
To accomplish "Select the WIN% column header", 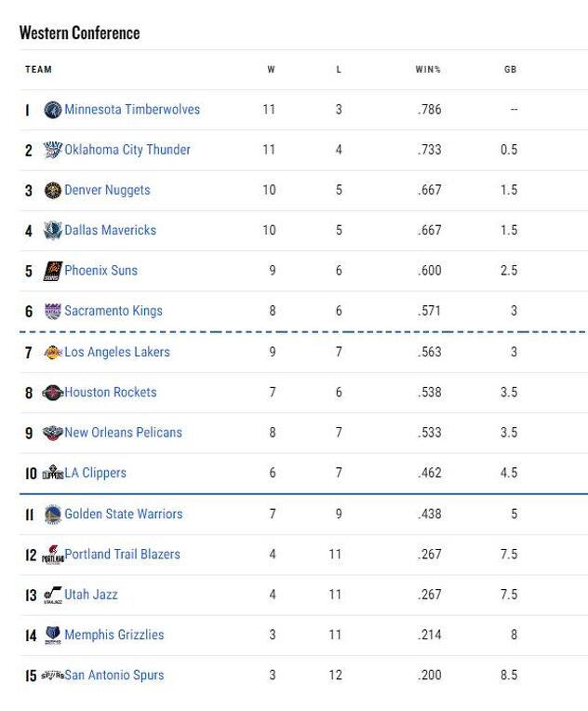I will tap(428, 70).
